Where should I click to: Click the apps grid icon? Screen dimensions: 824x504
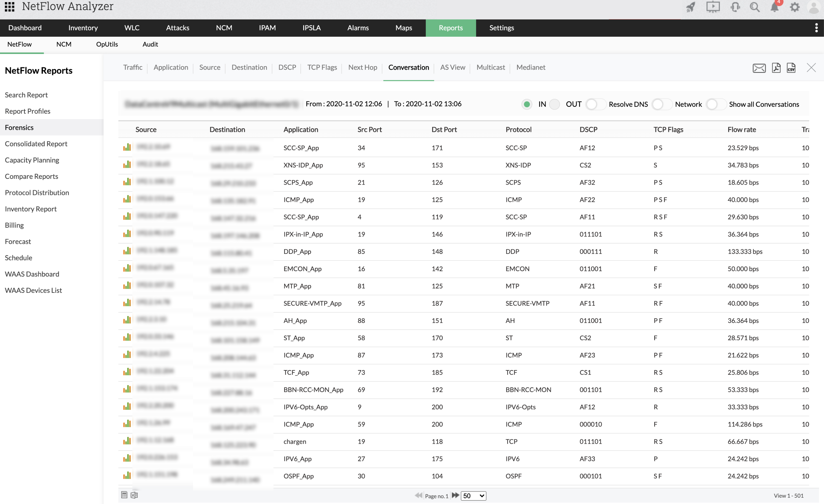(x=10, y=7)
